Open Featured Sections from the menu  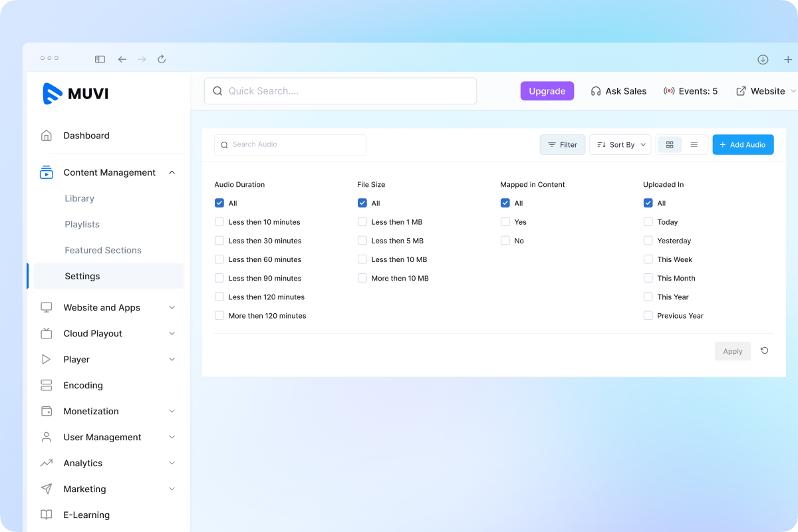click(102, 250)
